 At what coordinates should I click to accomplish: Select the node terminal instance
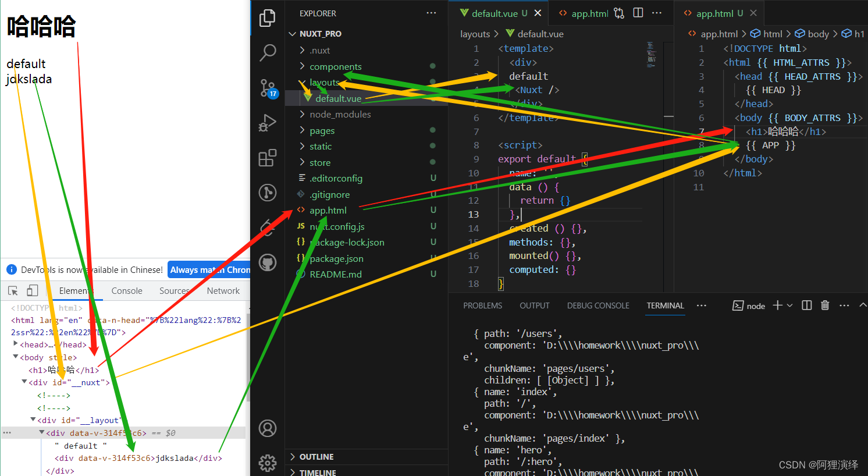coord(749,306)
